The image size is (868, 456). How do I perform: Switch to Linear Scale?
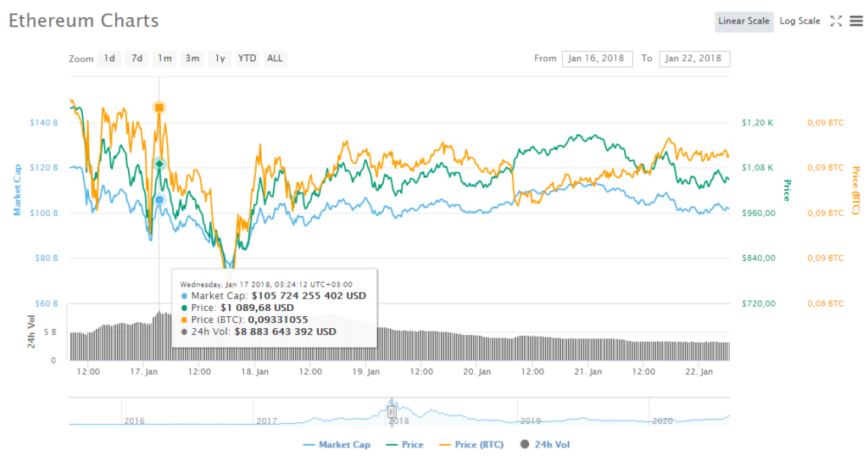tap(744, 21)
